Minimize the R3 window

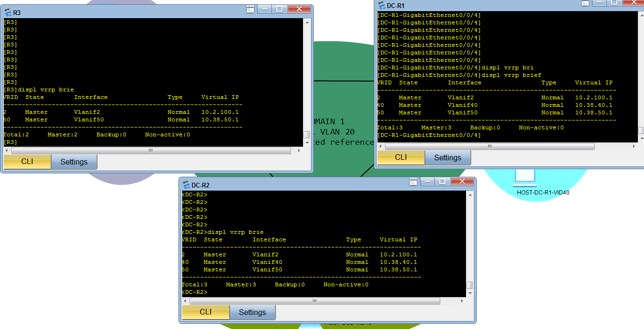pos(265,8)
